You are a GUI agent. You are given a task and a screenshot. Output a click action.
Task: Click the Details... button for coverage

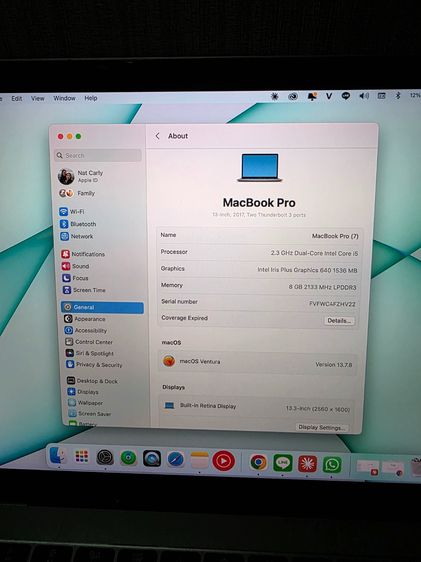339,321
